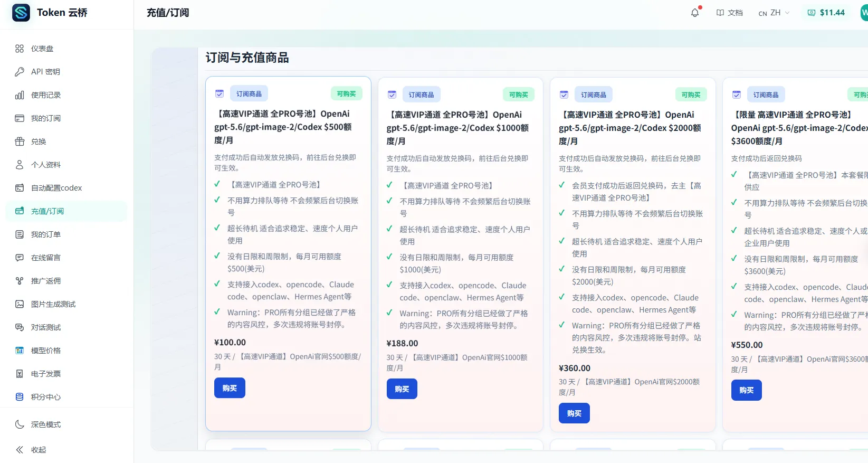Select the $2000额度/月 plan title
This screenshot has height=463, width=868.
click(630, 128)
